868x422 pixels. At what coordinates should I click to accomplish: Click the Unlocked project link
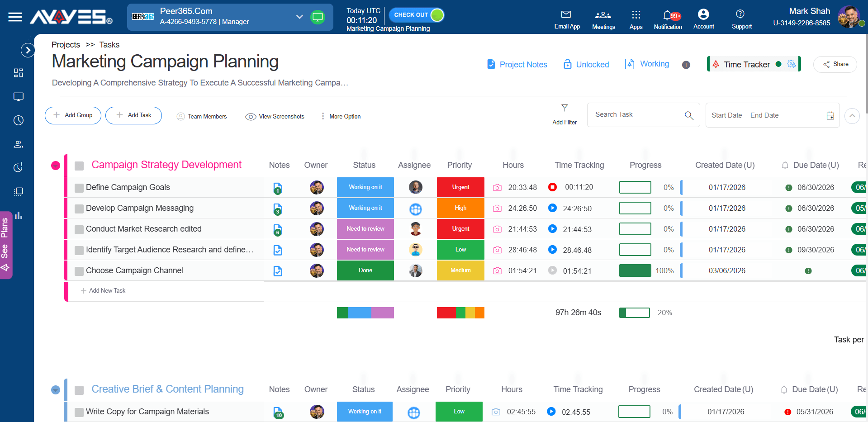click(x=586, y=64)
